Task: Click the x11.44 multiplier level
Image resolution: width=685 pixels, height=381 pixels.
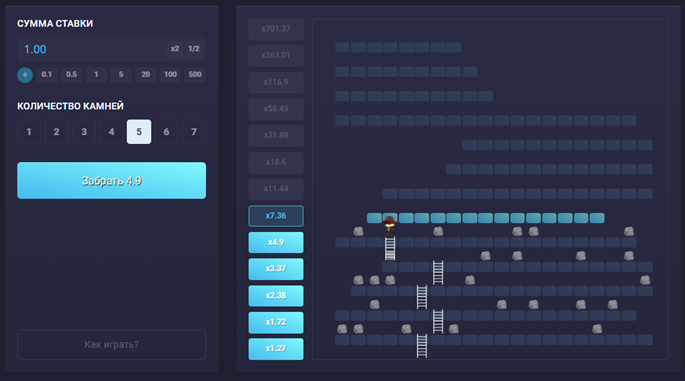Action: pyautogui.click(x=276, y=189)
